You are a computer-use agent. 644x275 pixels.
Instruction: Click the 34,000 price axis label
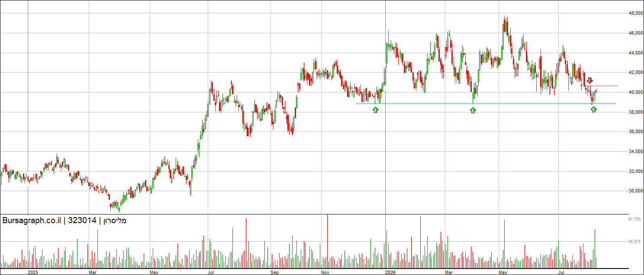[x=635, y=151]
